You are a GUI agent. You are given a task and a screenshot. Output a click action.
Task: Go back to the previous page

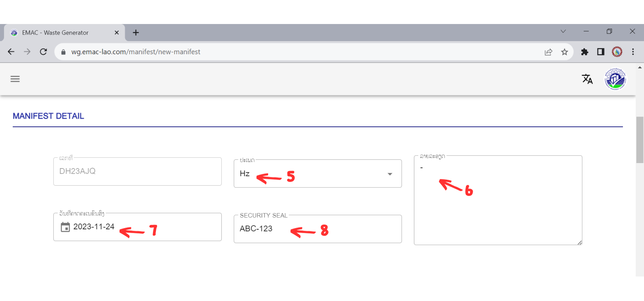[x=11, y=52]
